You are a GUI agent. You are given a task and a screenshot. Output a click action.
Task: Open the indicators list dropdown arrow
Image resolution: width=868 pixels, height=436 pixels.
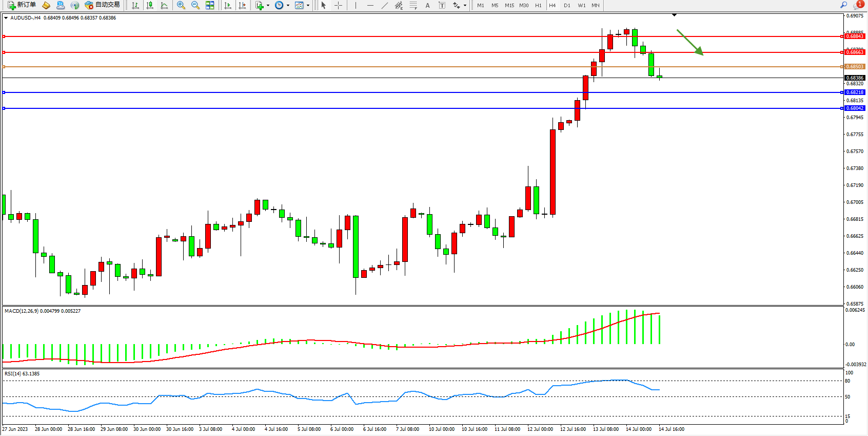click(268, 6)
